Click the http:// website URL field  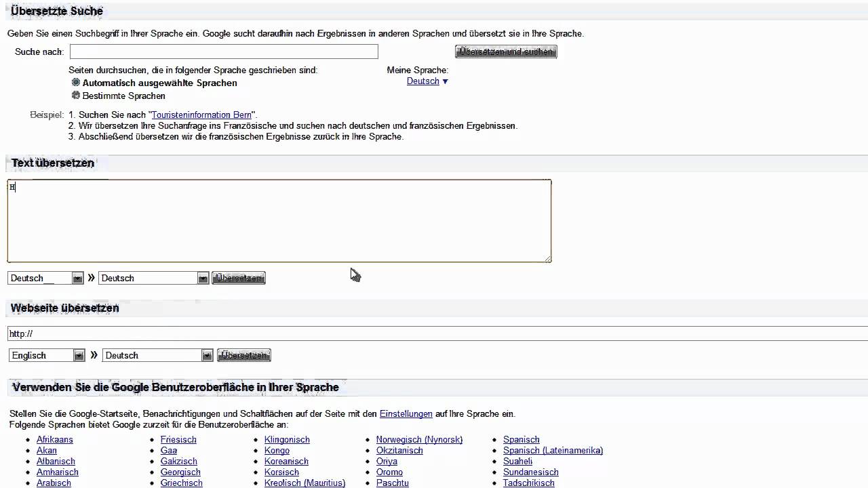coord(437,333)
